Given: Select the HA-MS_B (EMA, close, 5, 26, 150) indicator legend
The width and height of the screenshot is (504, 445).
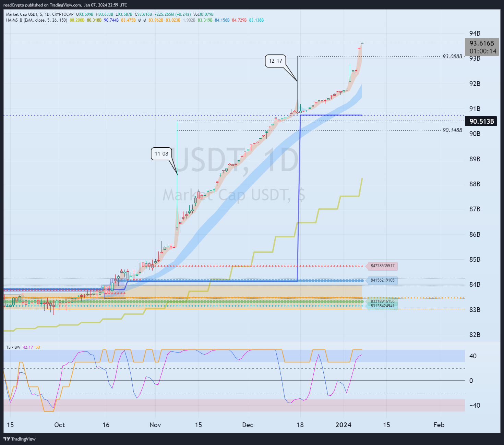Looking at the screenshot, I should 37,20.
